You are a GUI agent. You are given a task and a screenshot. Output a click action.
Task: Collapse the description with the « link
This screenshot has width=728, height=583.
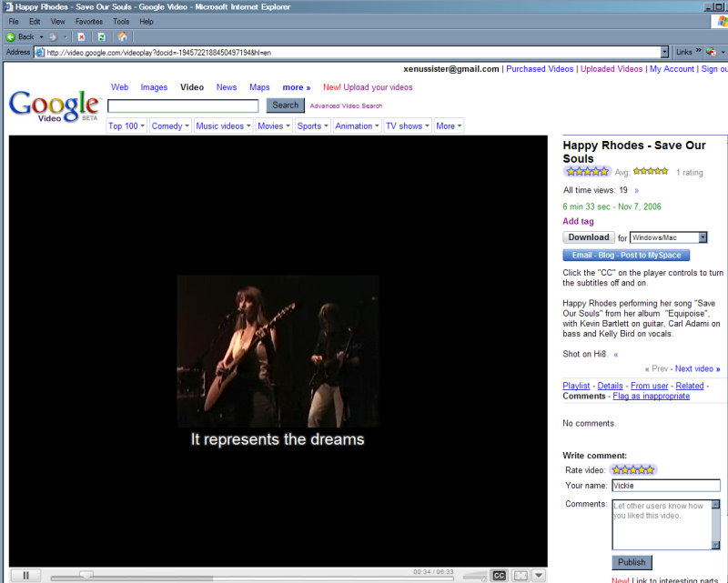[x=616, y=354]
